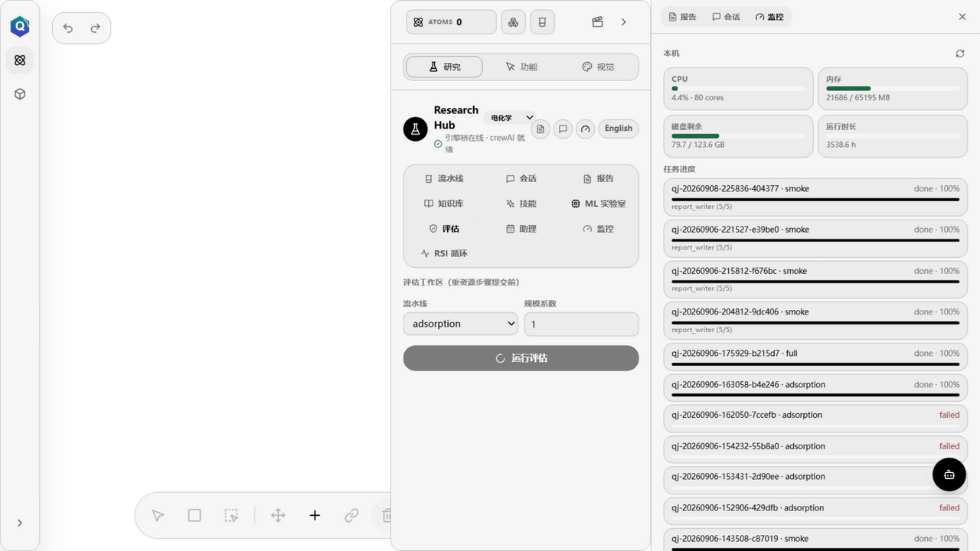Viewport: 980px width, 551px height.
Task: Close the right monitoring panel
Action: point(962,17)
